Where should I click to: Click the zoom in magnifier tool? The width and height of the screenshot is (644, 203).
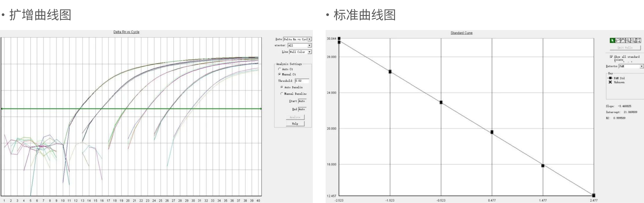pyautogui.click(x=628, y=40)
